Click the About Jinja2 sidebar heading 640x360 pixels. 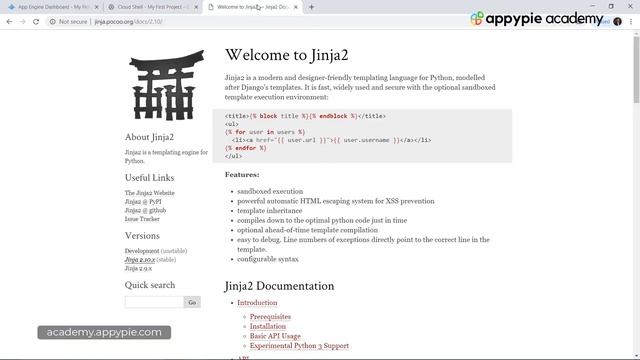pos(149,137)
